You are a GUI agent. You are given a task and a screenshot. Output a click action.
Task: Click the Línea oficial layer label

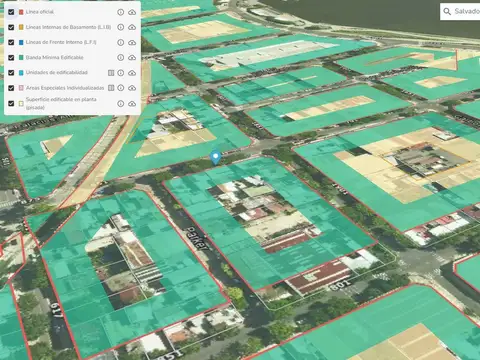coord(40,12)
